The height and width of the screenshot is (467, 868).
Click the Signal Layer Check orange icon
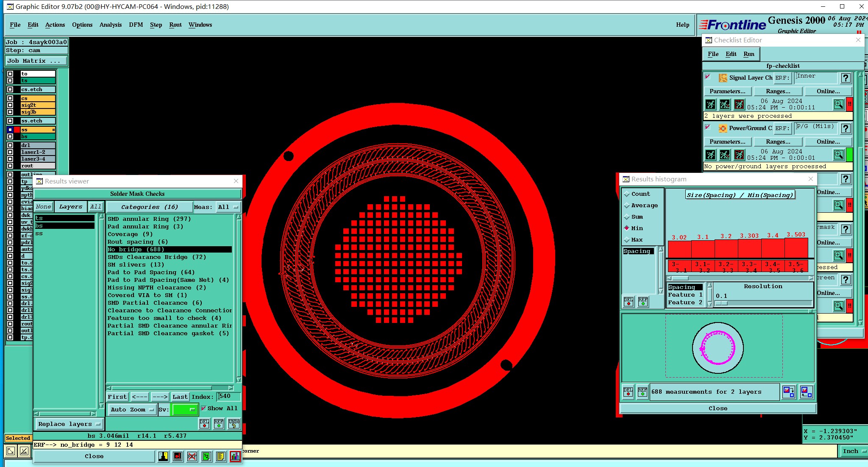point(723,78)
